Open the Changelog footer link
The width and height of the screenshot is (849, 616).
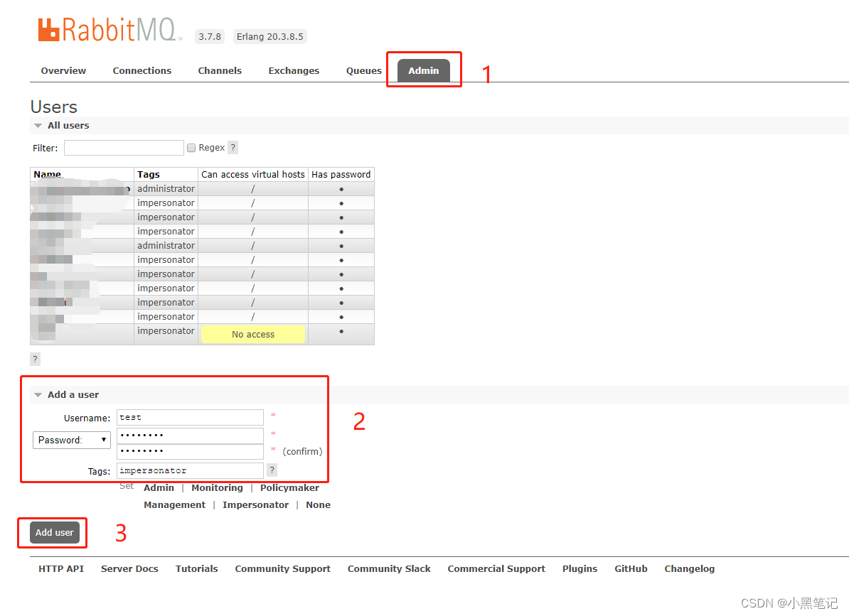point(689,569)
